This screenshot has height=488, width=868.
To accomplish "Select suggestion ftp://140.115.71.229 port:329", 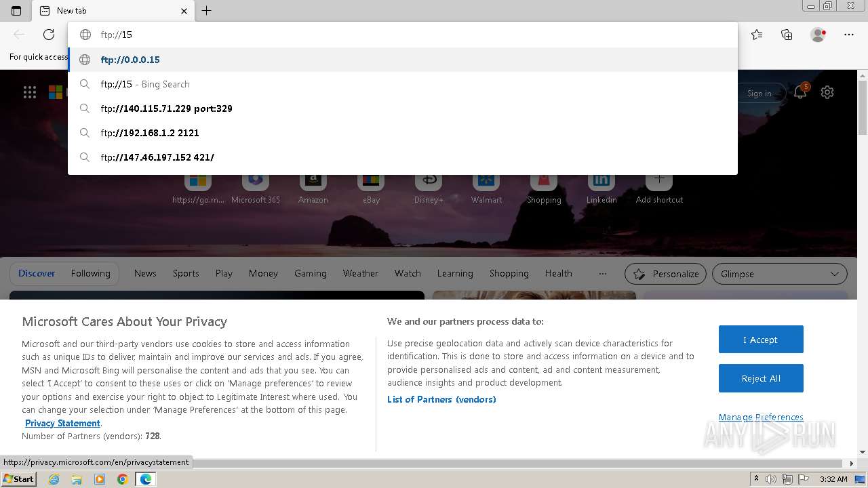I will point(403,108).
